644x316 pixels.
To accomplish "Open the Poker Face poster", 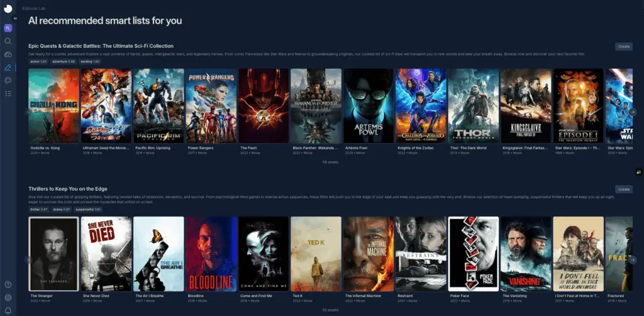I will click(474, 254).
